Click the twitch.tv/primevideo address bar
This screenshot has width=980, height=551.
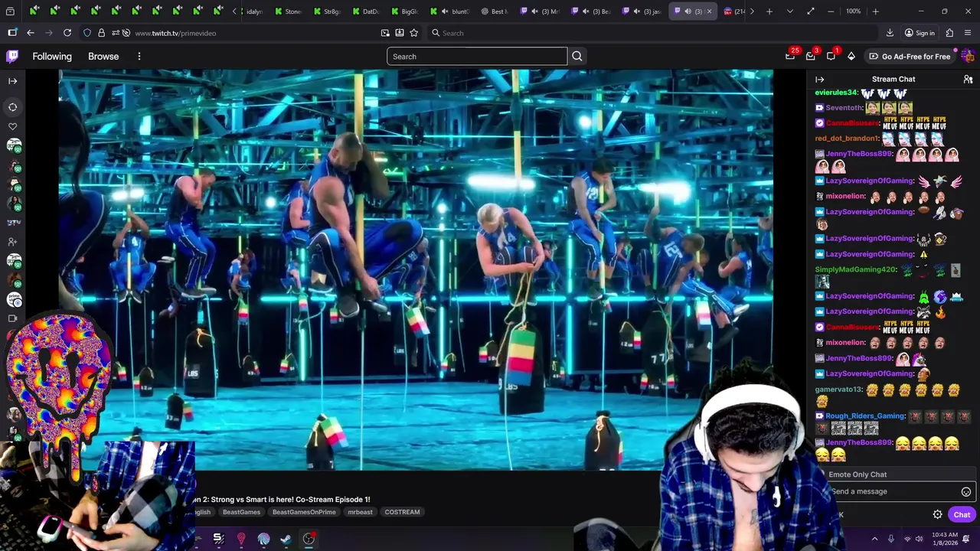pos(253,33)
